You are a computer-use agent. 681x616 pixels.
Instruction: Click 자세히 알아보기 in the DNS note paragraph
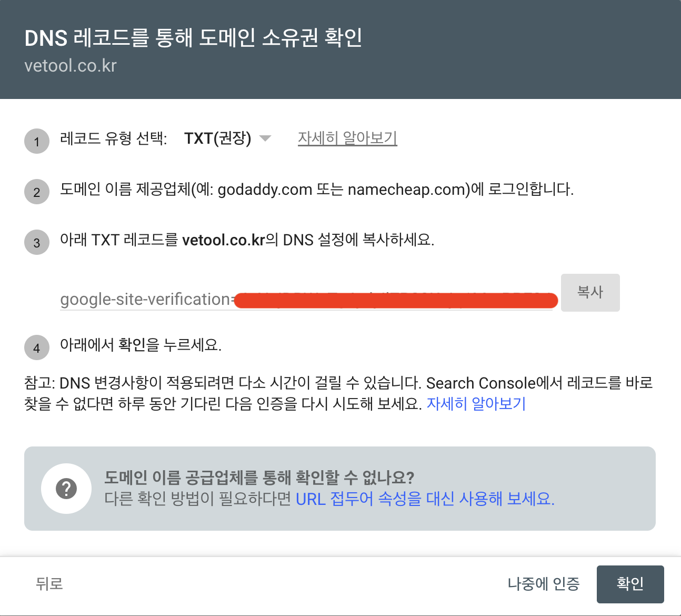(476, 403)
